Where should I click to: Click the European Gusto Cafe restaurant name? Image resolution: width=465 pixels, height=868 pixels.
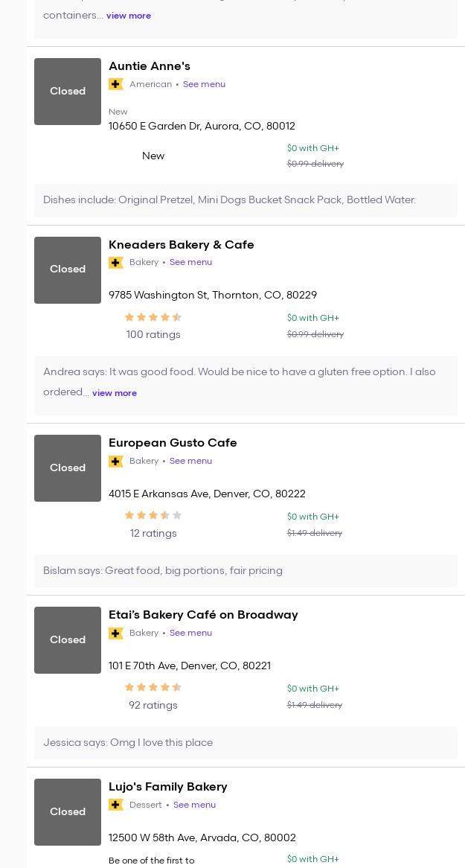[173, 443]
